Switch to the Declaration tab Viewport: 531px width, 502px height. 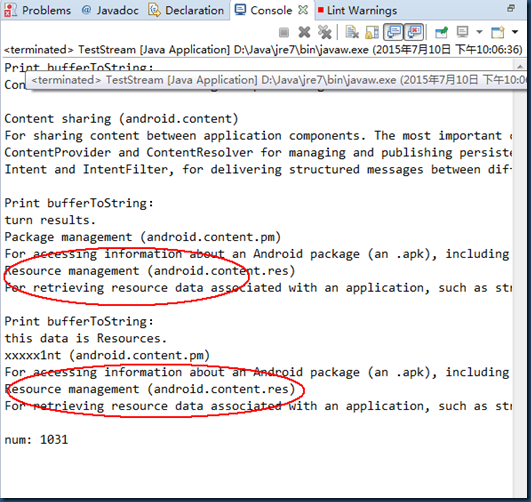click(187, 10)
